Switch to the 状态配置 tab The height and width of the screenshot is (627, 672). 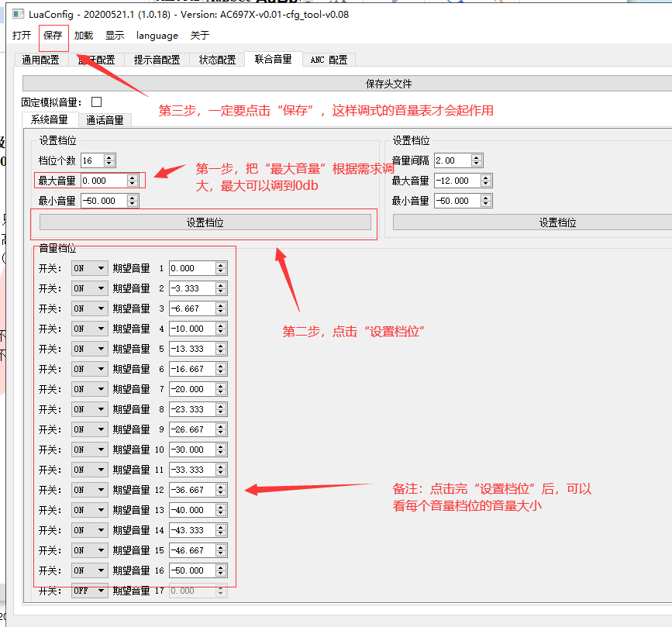(x=217, y=60)
